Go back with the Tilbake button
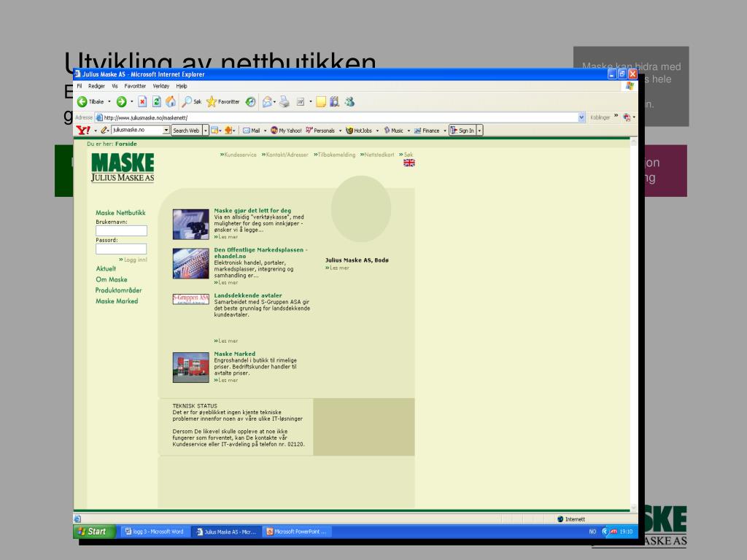Image resolution: width=747 pixels, height=560 pixels. coord(90,102)
